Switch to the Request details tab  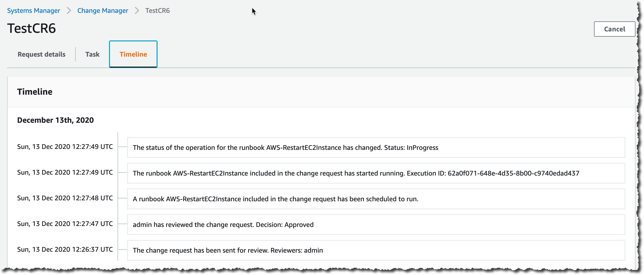point(41,54)
